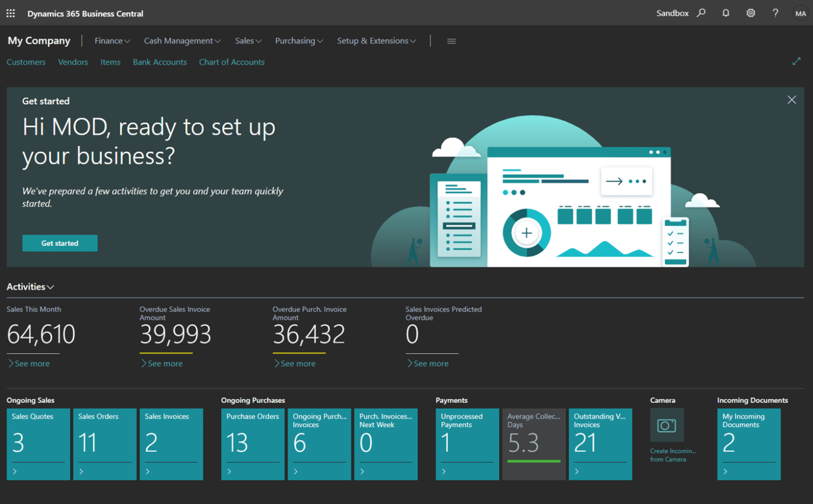813x504 pixels.
Task: Collapse the Activities section chevron
Action: pyautogui.click(x=51, y=287)
